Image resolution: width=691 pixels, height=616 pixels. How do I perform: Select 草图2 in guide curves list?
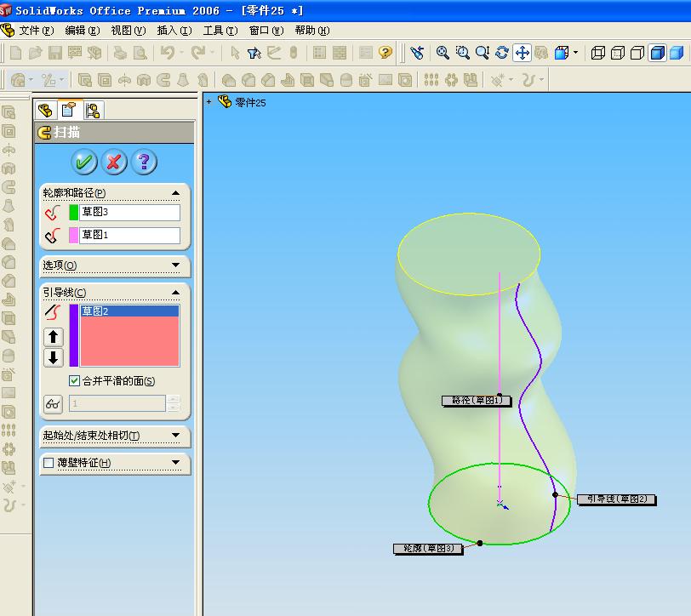click(129, 311)
